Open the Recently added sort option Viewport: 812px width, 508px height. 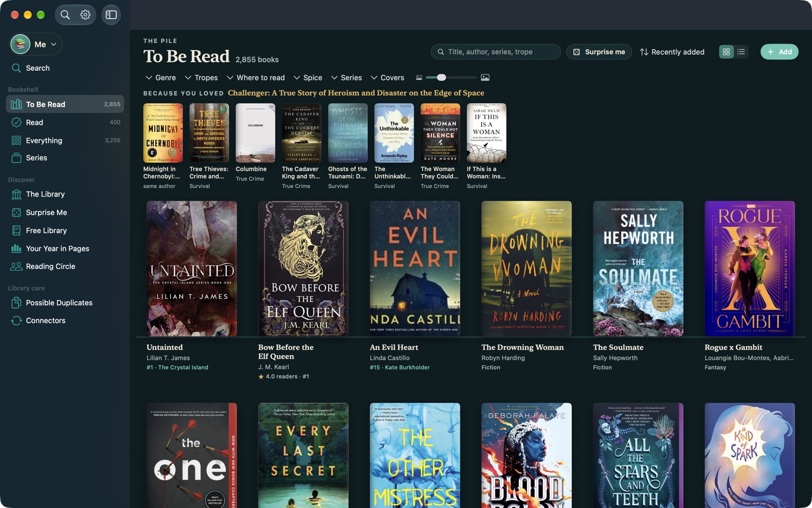[x=672, y=52]
